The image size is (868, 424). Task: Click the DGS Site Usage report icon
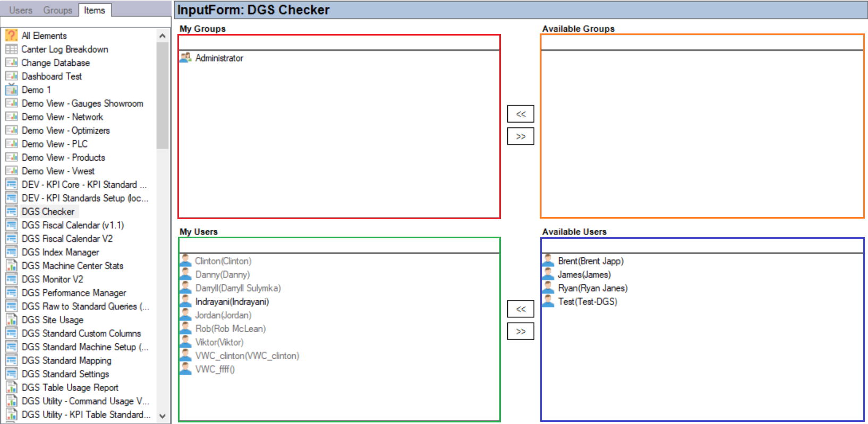pos(11,320)
